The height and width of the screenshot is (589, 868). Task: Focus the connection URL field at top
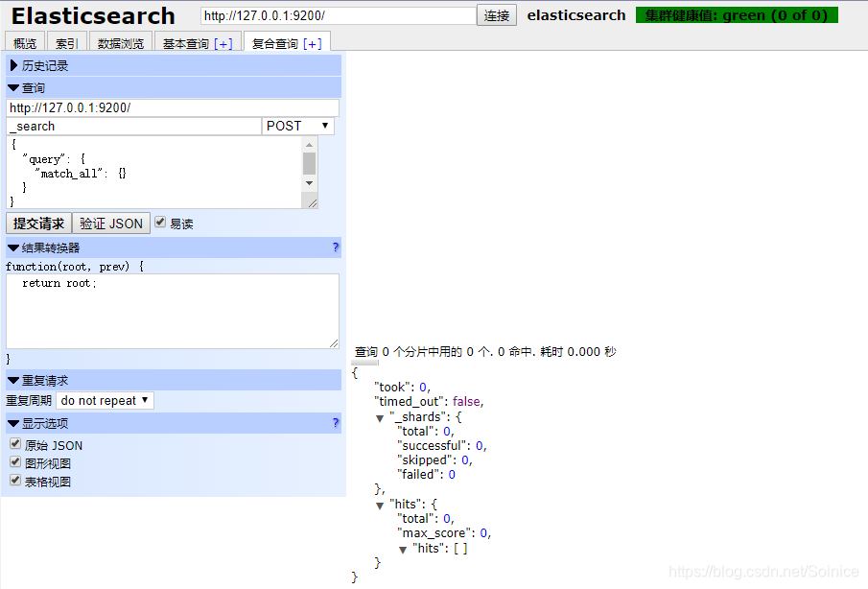click(x=339, y=15)
